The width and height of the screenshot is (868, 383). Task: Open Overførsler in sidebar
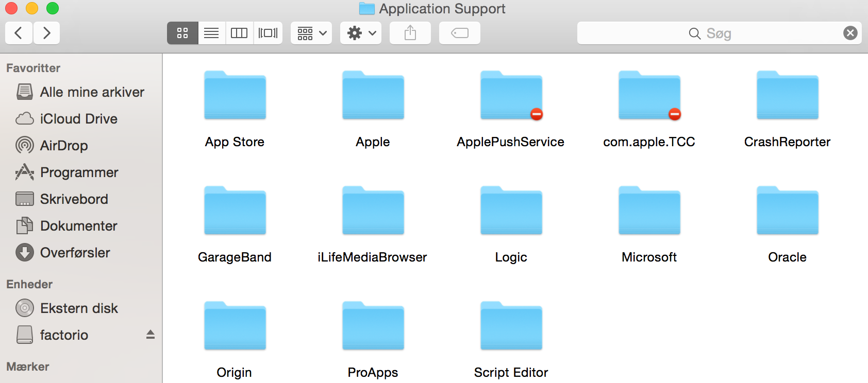point(81,253)
